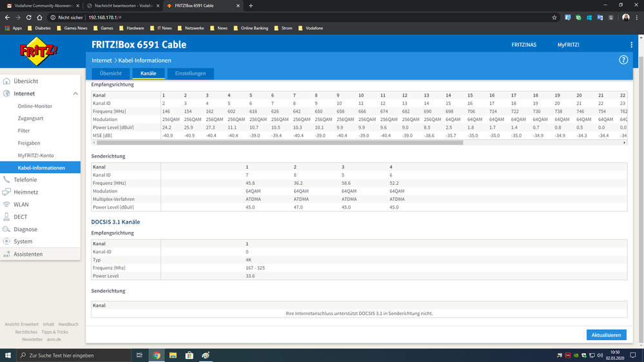The height and width of the screenshot is (362, 644).
Task: Open the Vodafone bookmark folder
Action: click(x=310, y=28)
